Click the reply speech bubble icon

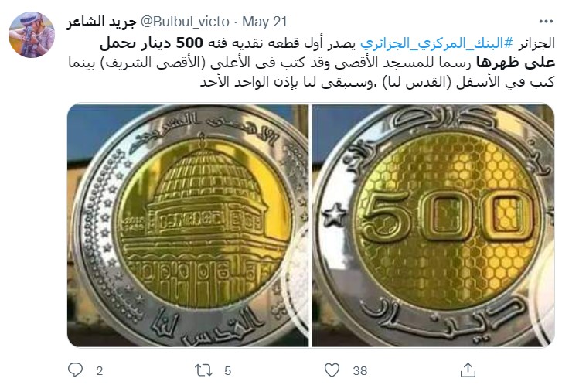click(x=75, y=370)
